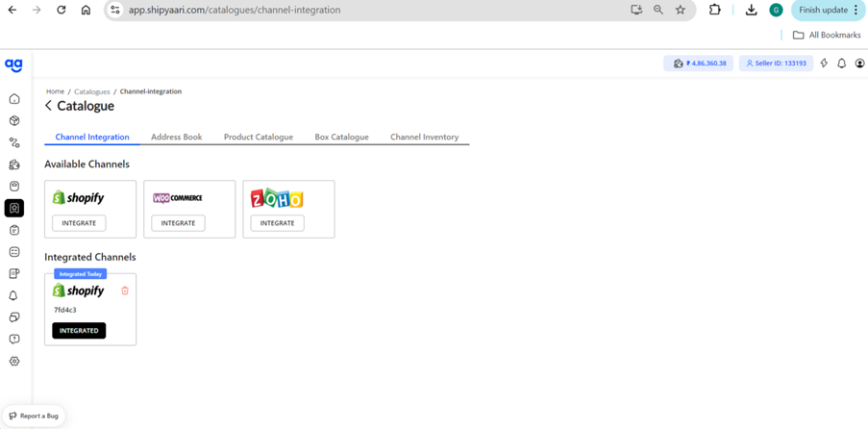
Task: Click the black INTEGRATED button
Action: click(x=79, y=330)
